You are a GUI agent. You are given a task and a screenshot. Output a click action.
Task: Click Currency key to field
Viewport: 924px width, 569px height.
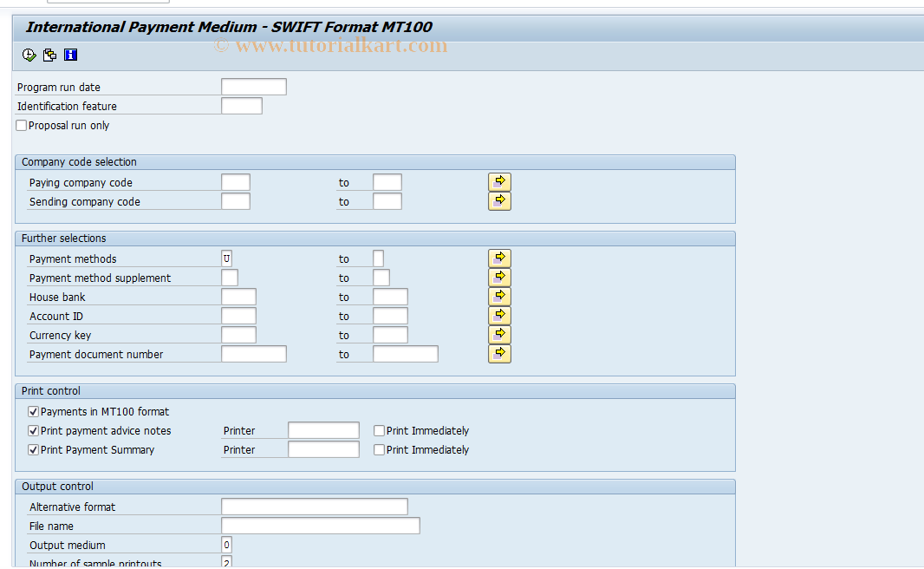(x=390, y=334)
